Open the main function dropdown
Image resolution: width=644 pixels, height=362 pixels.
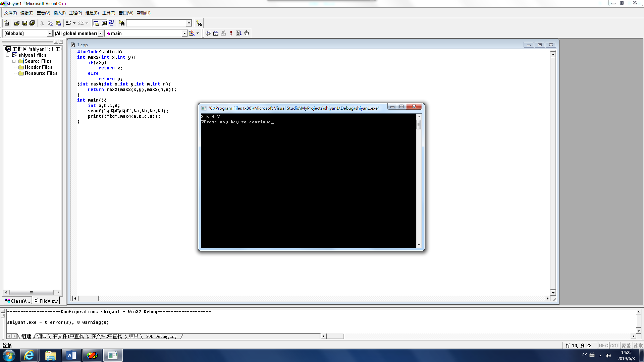pos(184,33)
